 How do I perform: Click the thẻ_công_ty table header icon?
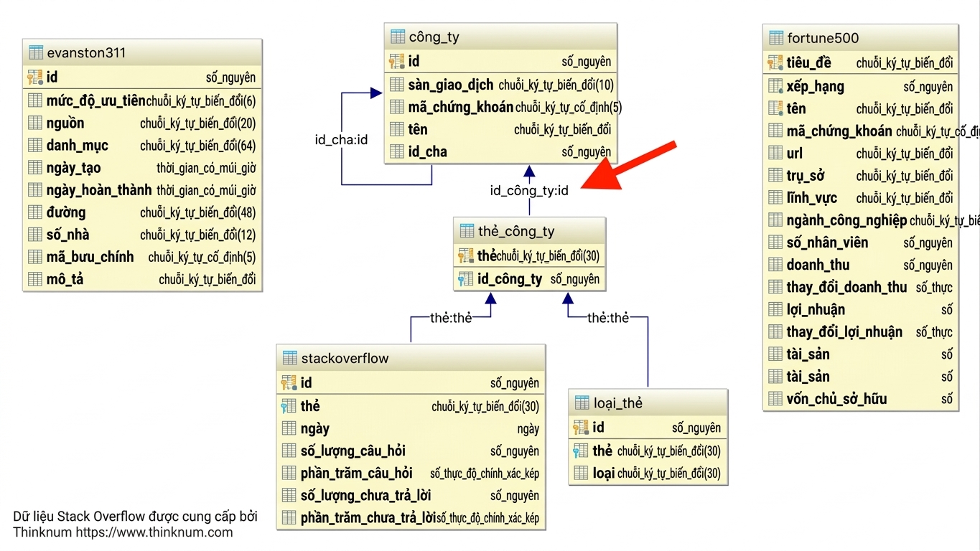467,231
